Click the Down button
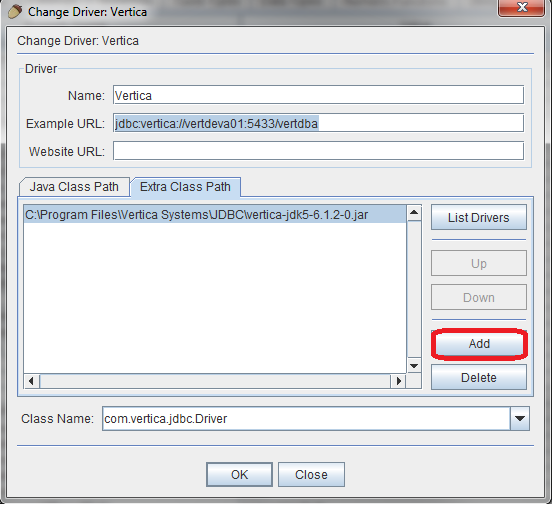This screenshot has height=505, width=552. 479,297
